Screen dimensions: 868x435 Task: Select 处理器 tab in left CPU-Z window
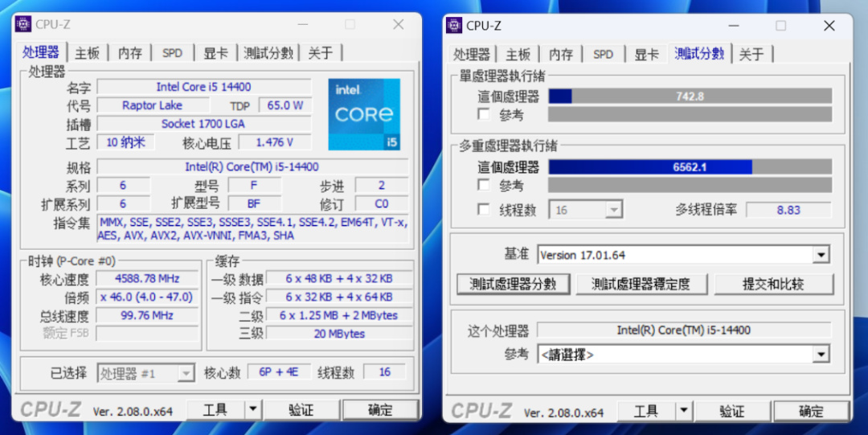pos(41,52)
